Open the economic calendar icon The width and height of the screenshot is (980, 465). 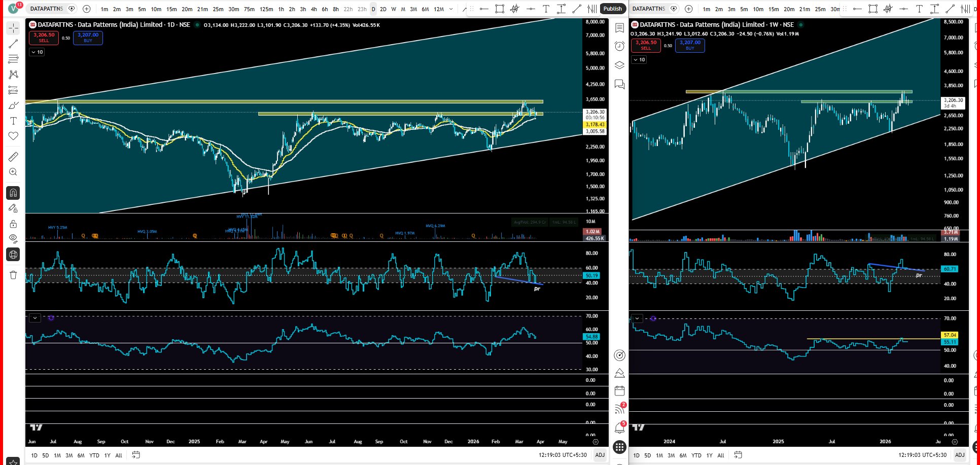[x=619, y=391]
